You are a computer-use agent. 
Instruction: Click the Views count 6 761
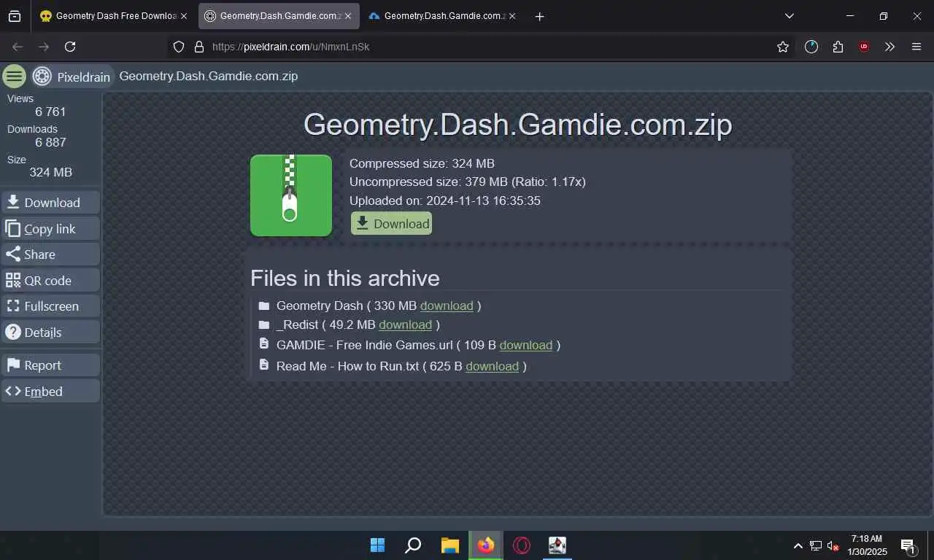click(50, 112)
